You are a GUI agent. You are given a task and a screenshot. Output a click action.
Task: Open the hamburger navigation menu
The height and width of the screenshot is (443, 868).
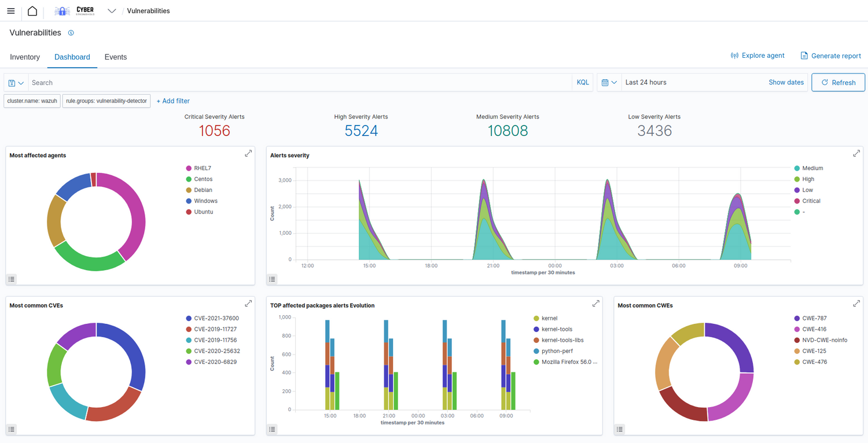(x=10, y=11)
